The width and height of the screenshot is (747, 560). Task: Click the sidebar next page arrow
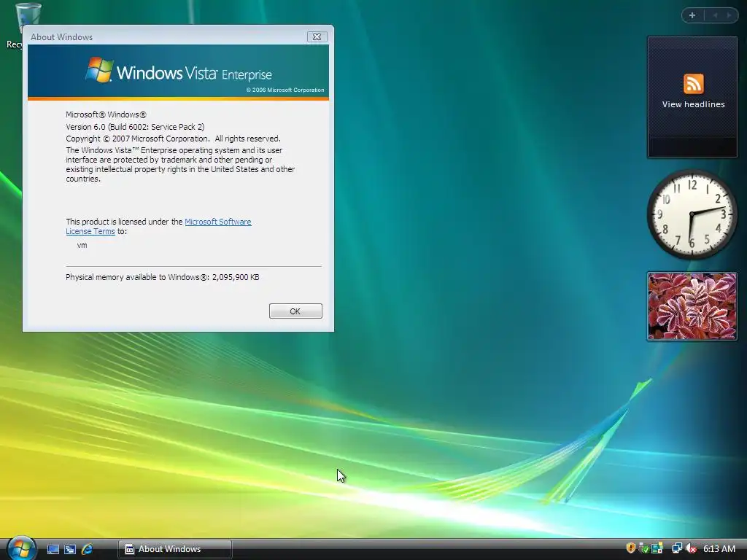click(x=729, y=15)
